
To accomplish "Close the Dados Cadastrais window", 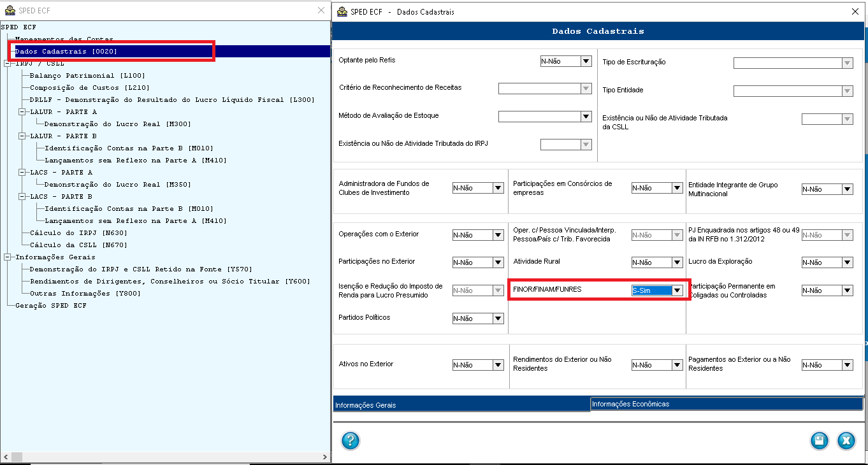I will pyautogui.click(x=855, y=11).
